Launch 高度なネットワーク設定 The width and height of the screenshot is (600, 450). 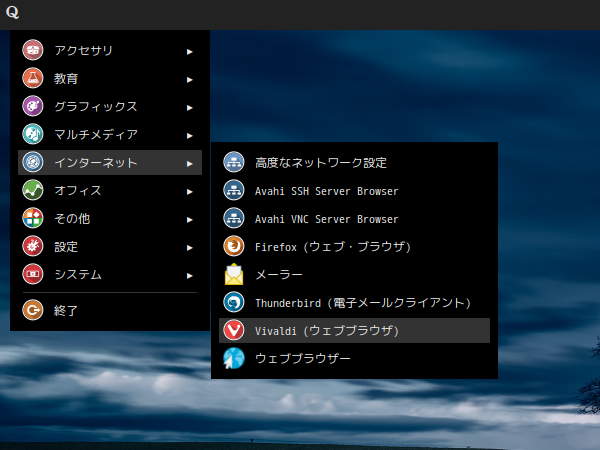354,162
